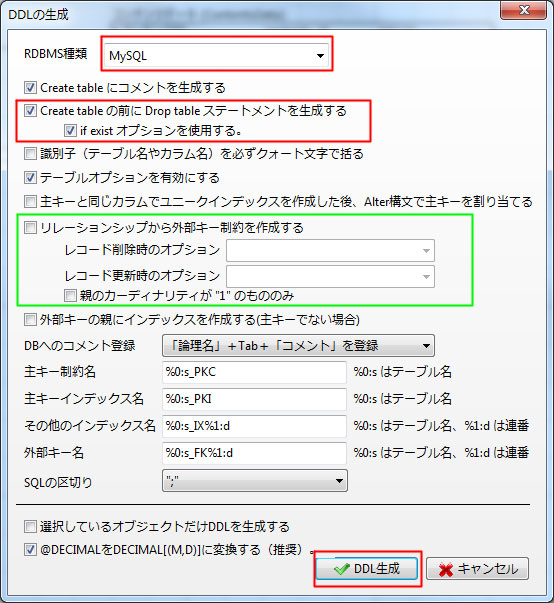554x603 pixels.
Task: Click the red X キャンセル button
Action: [x=477, y=568]
